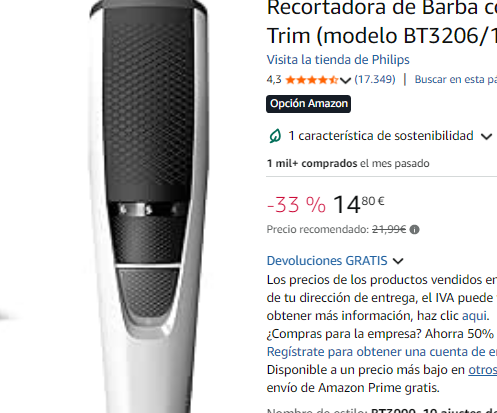Open the 17.349 reviews count link
The width and height of the screenshot is (497, 413).
point(375,79)
